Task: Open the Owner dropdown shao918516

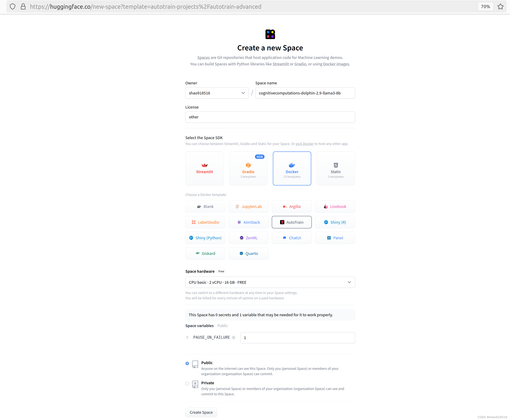Action: (217, 93)
